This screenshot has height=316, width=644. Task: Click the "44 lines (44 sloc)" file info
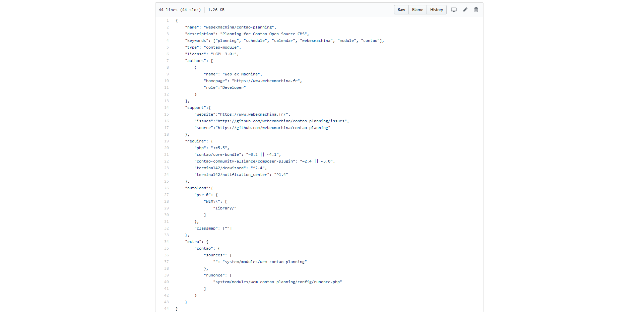pyautogui.click(x=180, y=10)
